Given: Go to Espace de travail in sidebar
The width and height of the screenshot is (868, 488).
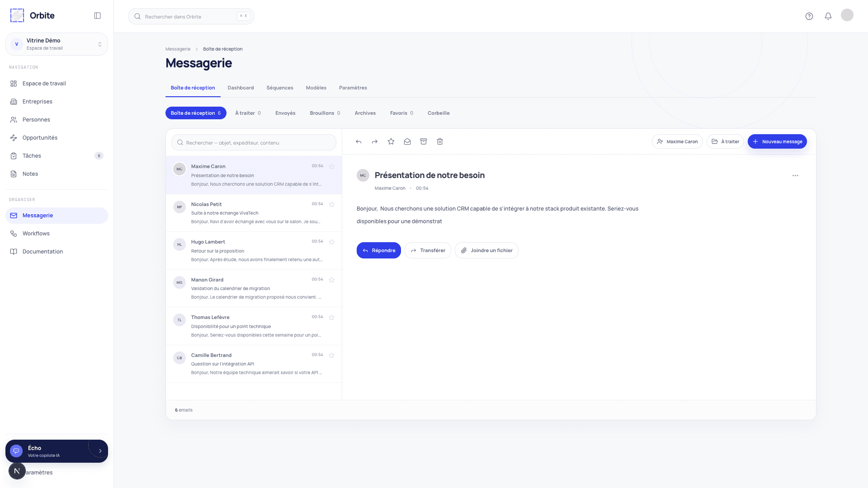Looking at the screenshot, I should click(57, 84).
